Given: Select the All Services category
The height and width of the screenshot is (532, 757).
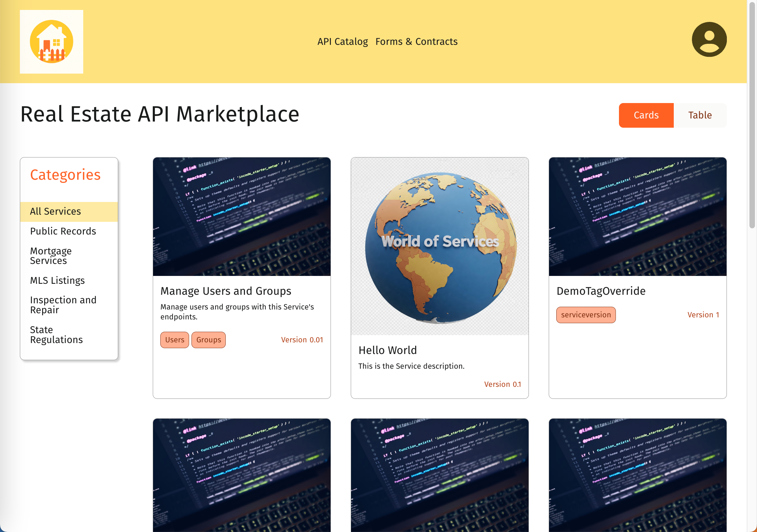Looking at the screenshot, I should [x=55, y=211].
